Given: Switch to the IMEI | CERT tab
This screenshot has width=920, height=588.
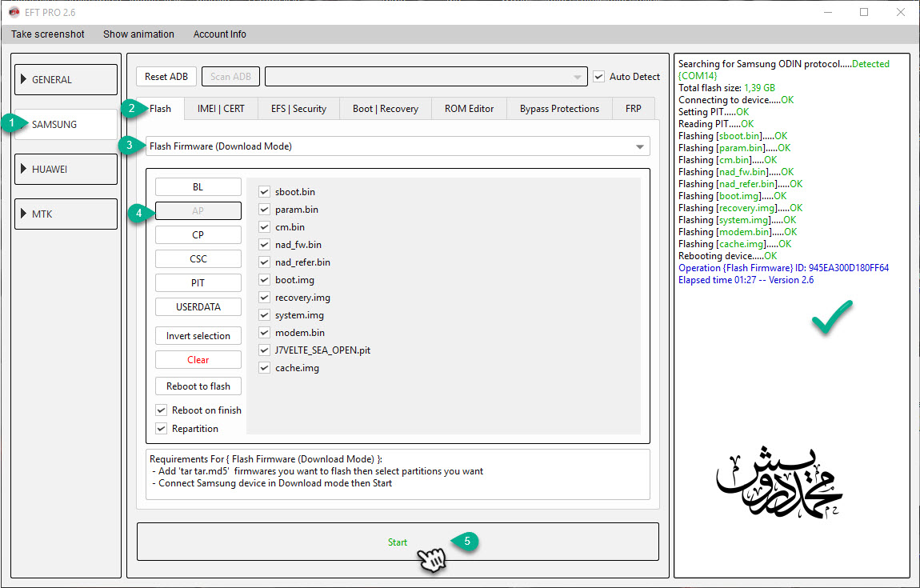Looking at the screenshot, I should 221,109.
